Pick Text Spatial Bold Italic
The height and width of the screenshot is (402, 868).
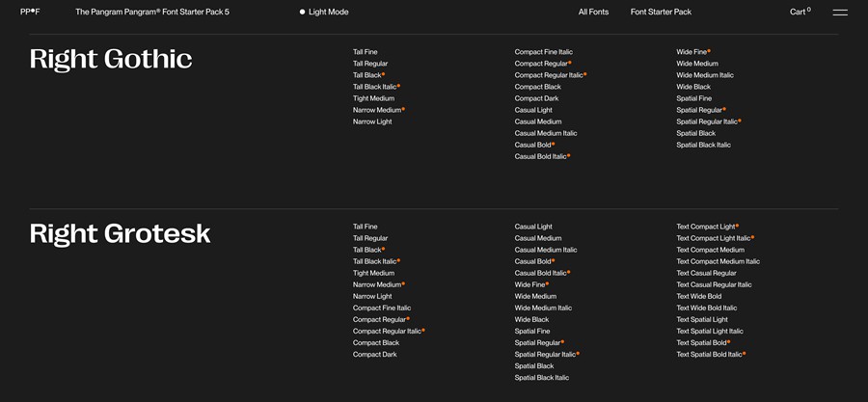(711, 355)
